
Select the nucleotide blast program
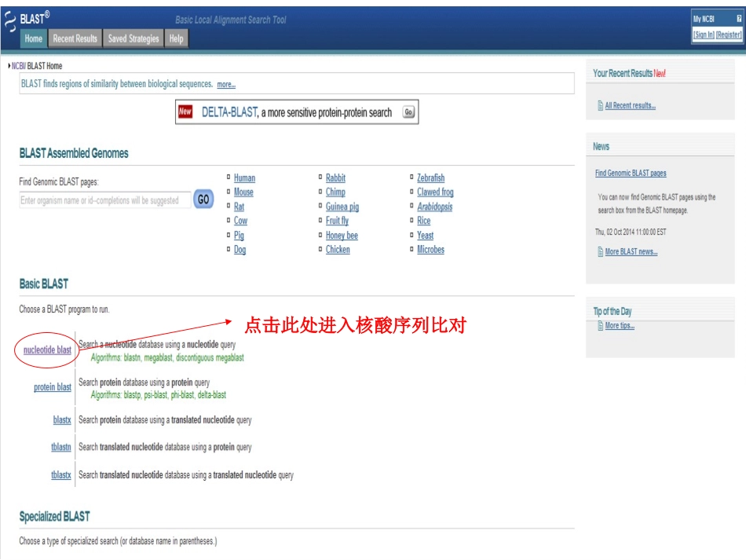pyautogui.click(x=47, y=350)
